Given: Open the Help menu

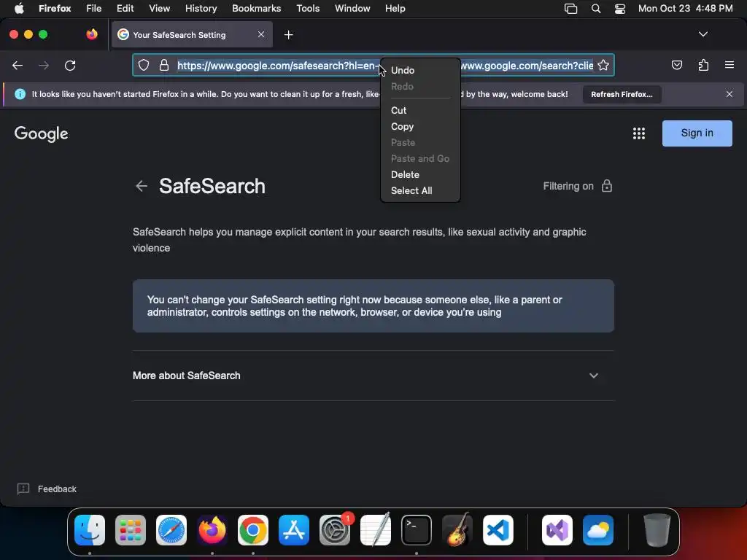Looking at the screenshot, I should tap(395, 8).
